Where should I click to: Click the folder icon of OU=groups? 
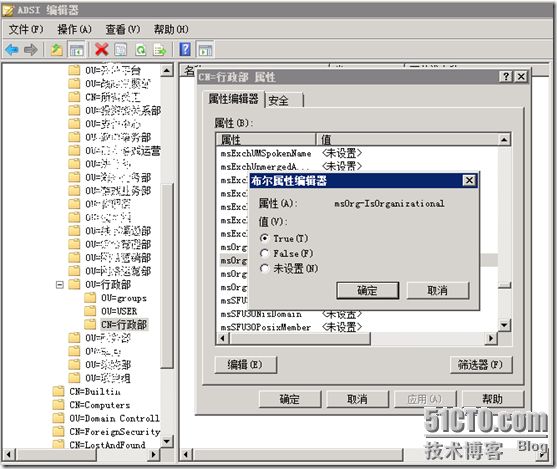90,298
